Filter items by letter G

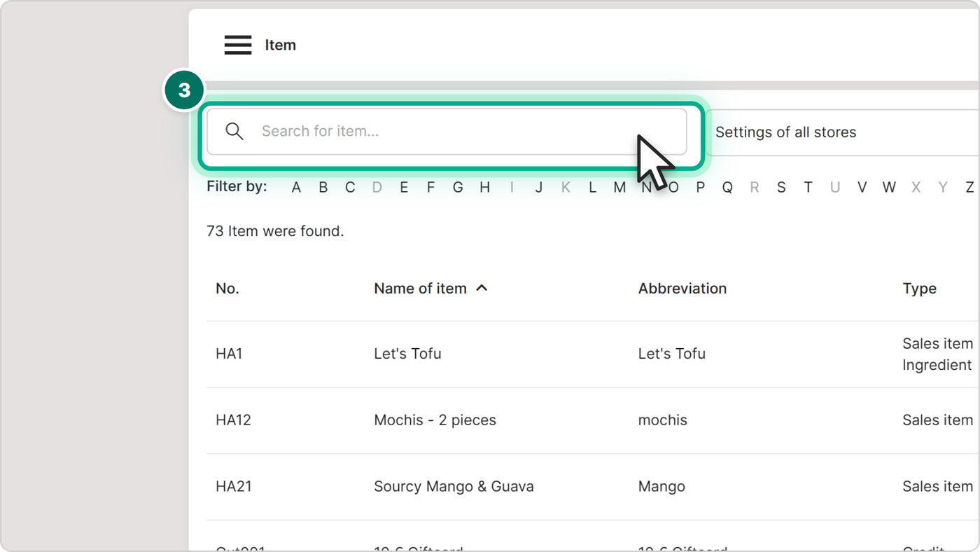point(458,187)
